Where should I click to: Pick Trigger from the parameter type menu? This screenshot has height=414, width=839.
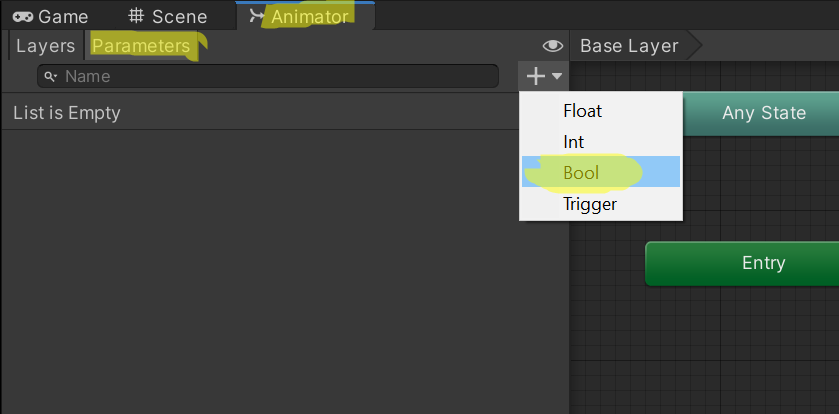coord(590,204)
